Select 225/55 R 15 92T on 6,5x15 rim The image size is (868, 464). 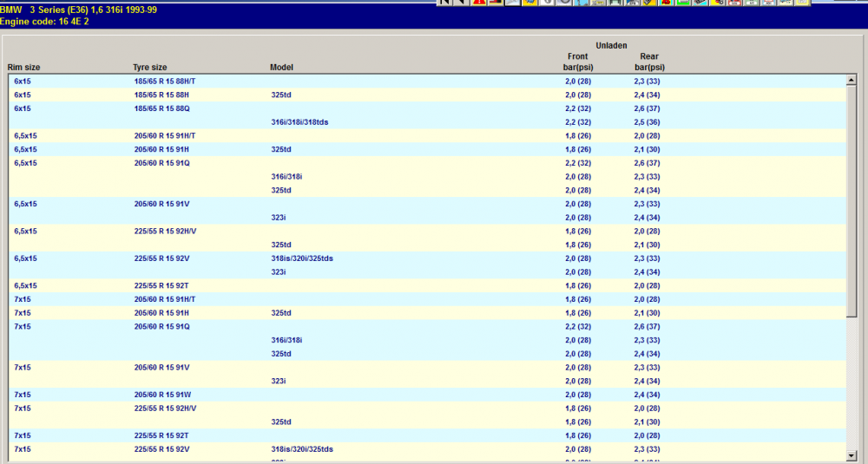[x=161, y=286]
